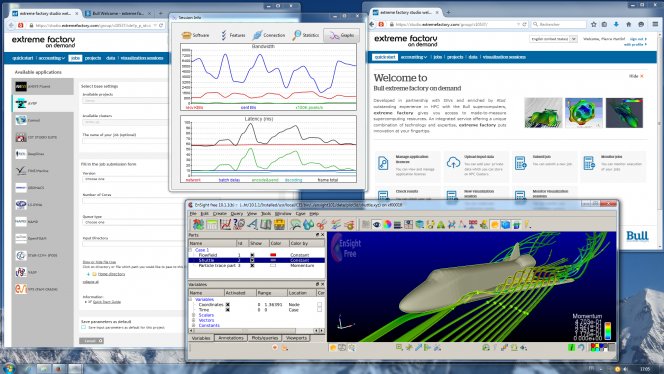Bookmark page with star icon in right browser
664x374 pixels.
click(594, 25)
